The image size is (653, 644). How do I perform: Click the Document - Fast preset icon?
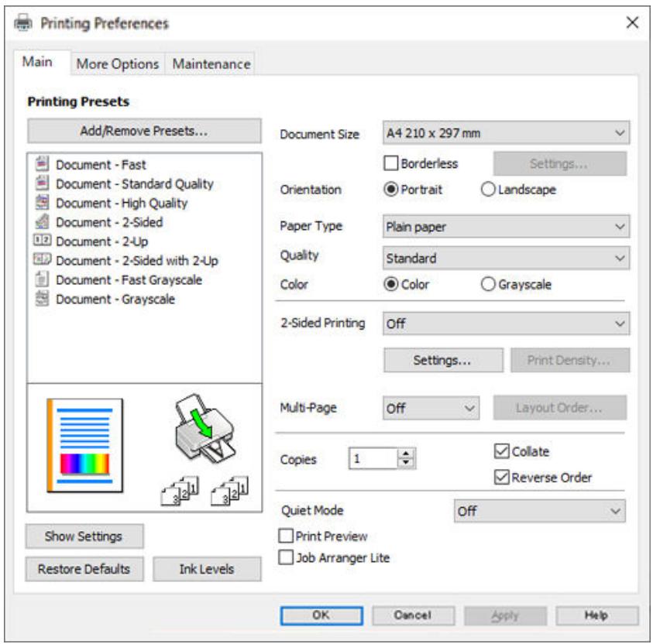click(x=42, y=164)
